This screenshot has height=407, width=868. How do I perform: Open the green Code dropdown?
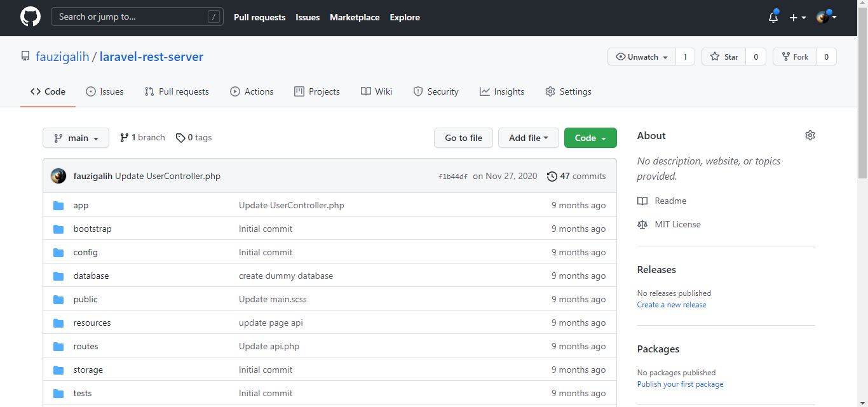(x=590, y=138)
